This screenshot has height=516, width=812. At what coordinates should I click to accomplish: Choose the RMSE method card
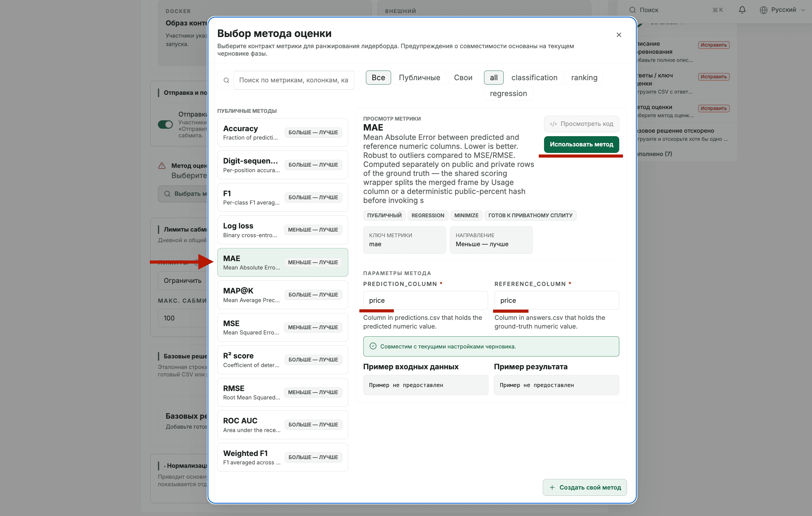pyautogui.click(x=282, y=392)
